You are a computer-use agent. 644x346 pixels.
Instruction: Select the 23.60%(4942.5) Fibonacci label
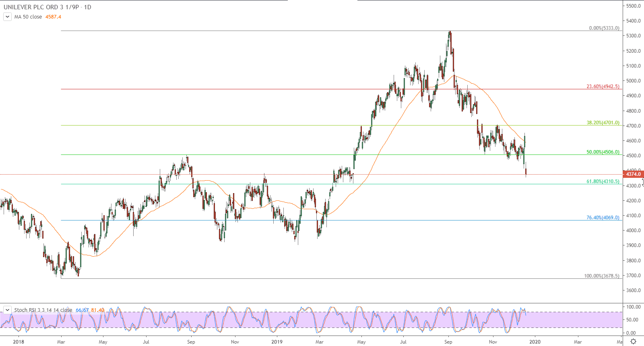point(603,86)
